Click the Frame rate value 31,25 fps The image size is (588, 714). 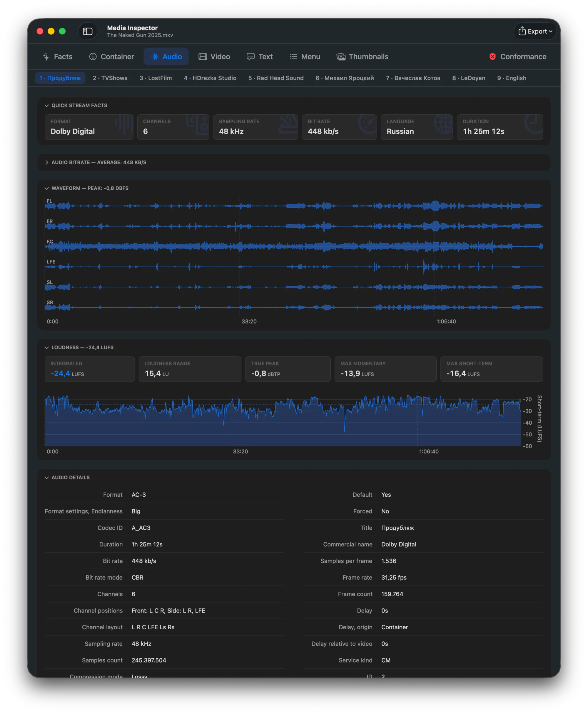coord(394,577)
